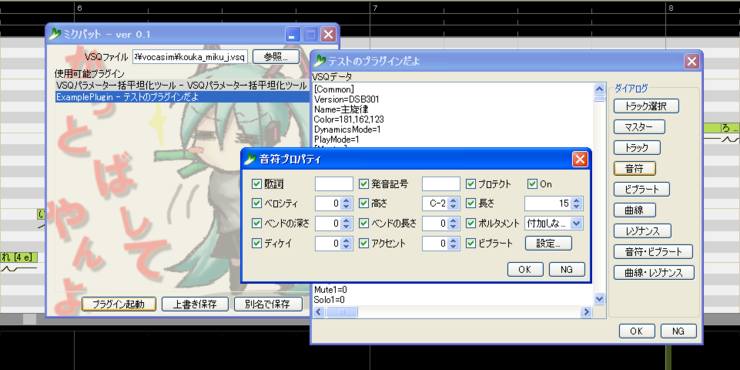Image resolution: width=740 pixels, height=370 pixels.
Task: Click the 曲線 dialog button
Action: 634,210
